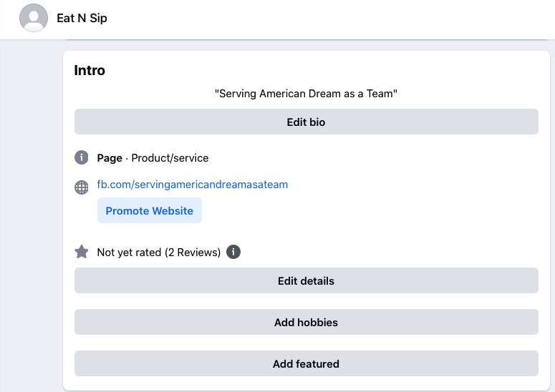Open the fb.com/servingamericandreamasateam link

tap(193, 185)
